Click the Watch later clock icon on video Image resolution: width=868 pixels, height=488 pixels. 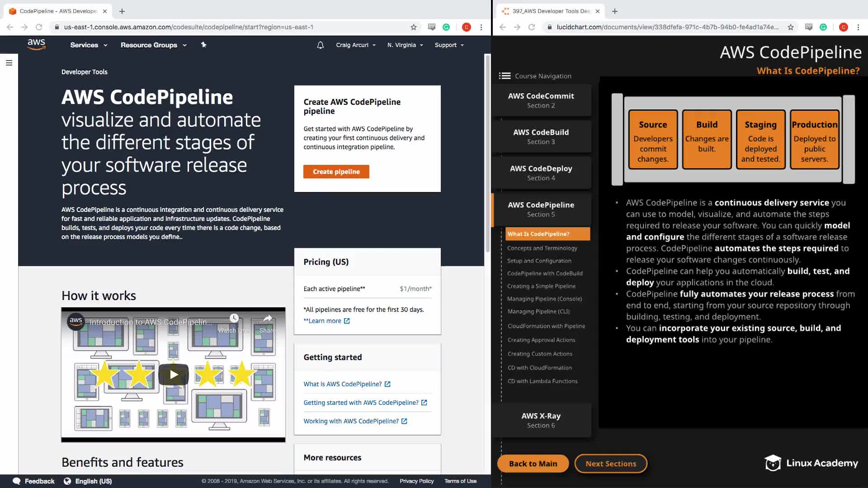[234, 319]
